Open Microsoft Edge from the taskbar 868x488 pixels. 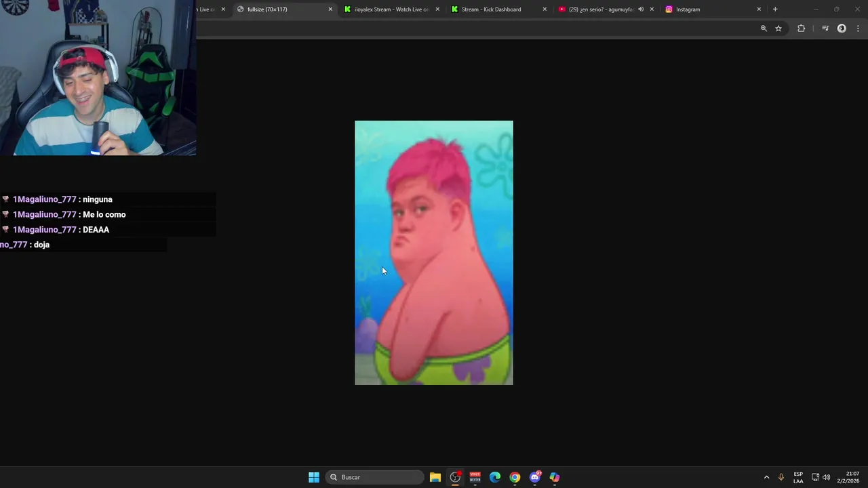495,477
